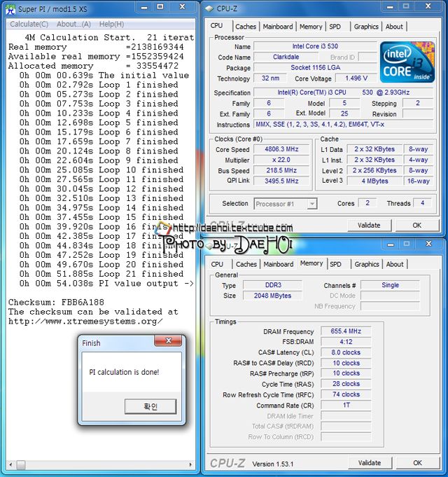Open the Help(H) menu in Super PI
The width and height of the screenshot is (448, 477).
tap(111, 24)
